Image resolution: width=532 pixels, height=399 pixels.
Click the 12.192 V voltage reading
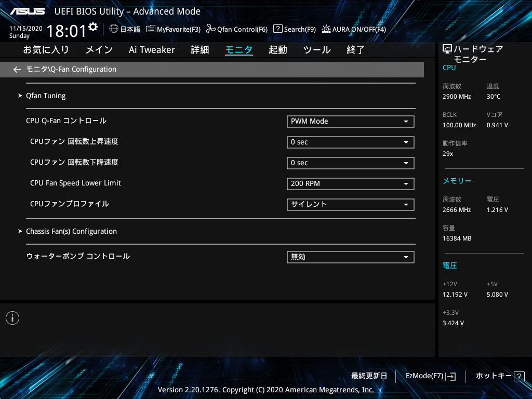tap(455, 295)
